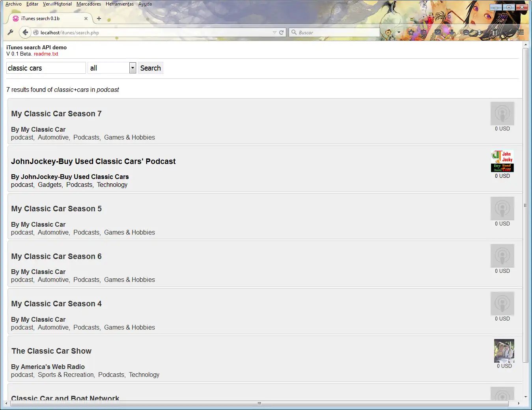This screenshot has width=532, height=410.
Task: Click Season 6 podcast placeholder artwork
Action: (x=502, y=256)
